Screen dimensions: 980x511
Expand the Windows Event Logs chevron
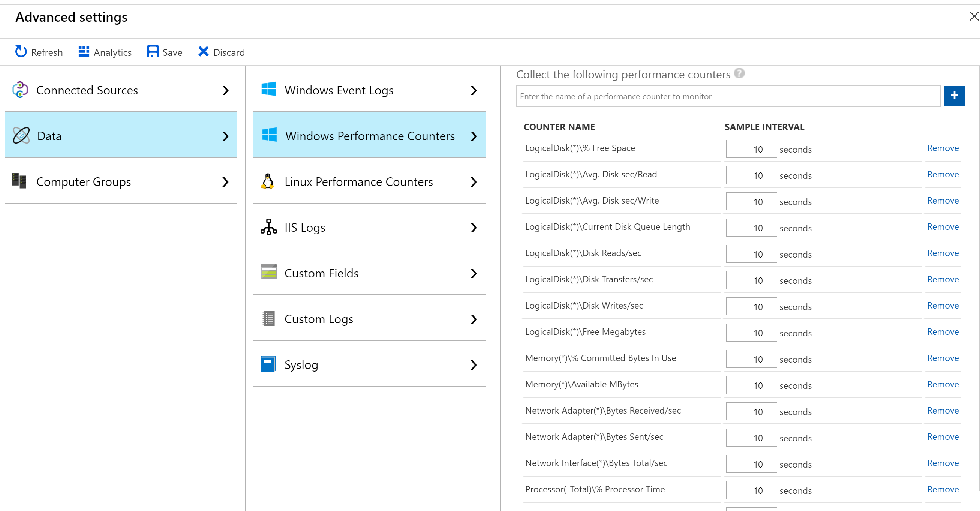[474, 91]
